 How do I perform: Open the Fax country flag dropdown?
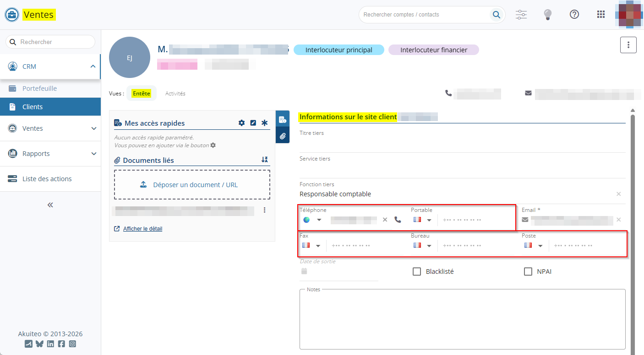[311, 246]
